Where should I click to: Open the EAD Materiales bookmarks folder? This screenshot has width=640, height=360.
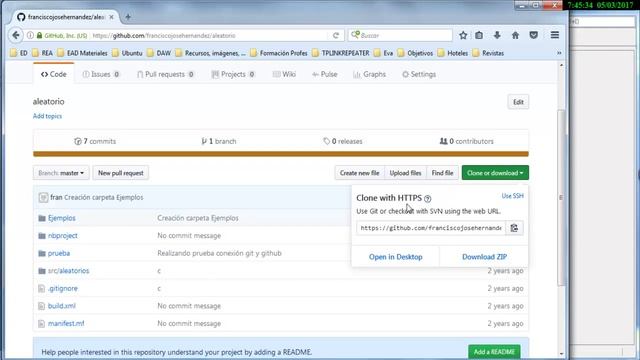click(x=82, y=53)
